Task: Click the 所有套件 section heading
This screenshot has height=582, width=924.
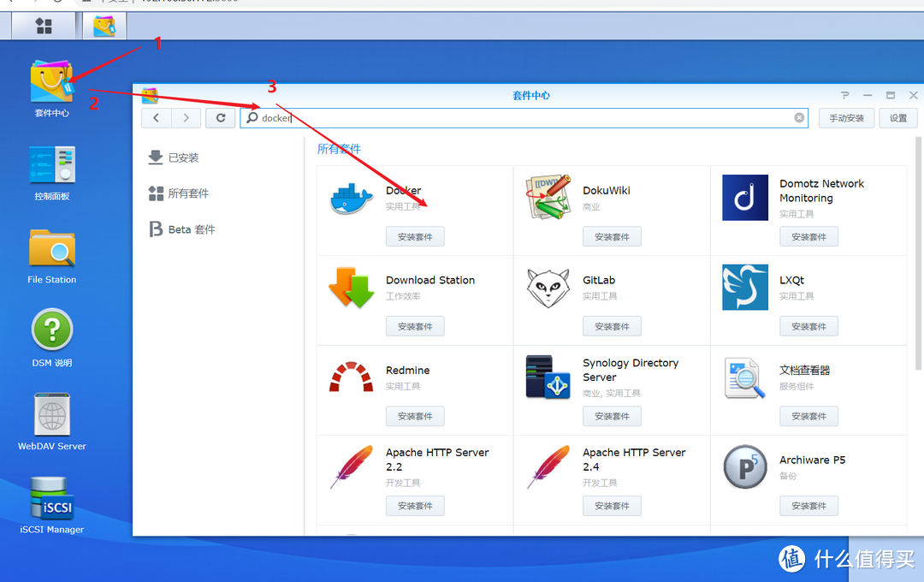Action: point(339,149)
